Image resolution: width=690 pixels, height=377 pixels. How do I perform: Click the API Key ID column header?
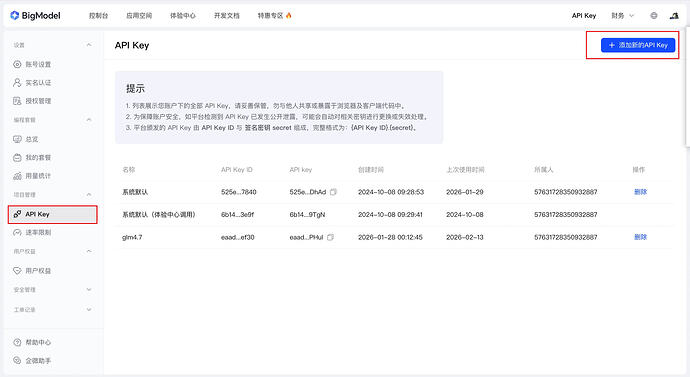(237, 169)
